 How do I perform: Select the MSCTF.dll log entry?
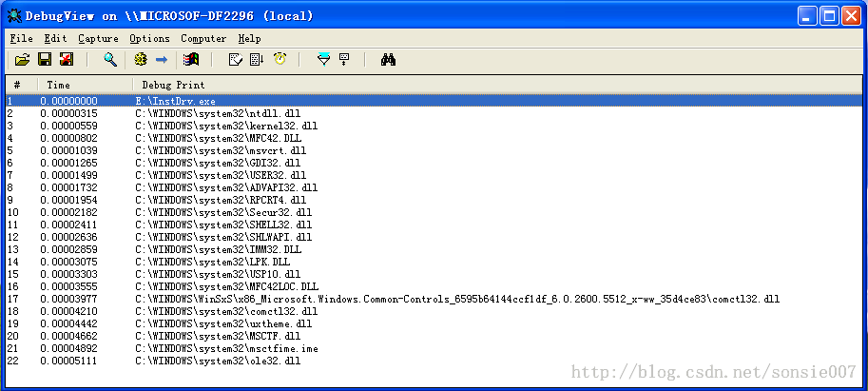(x=434, y=336)
